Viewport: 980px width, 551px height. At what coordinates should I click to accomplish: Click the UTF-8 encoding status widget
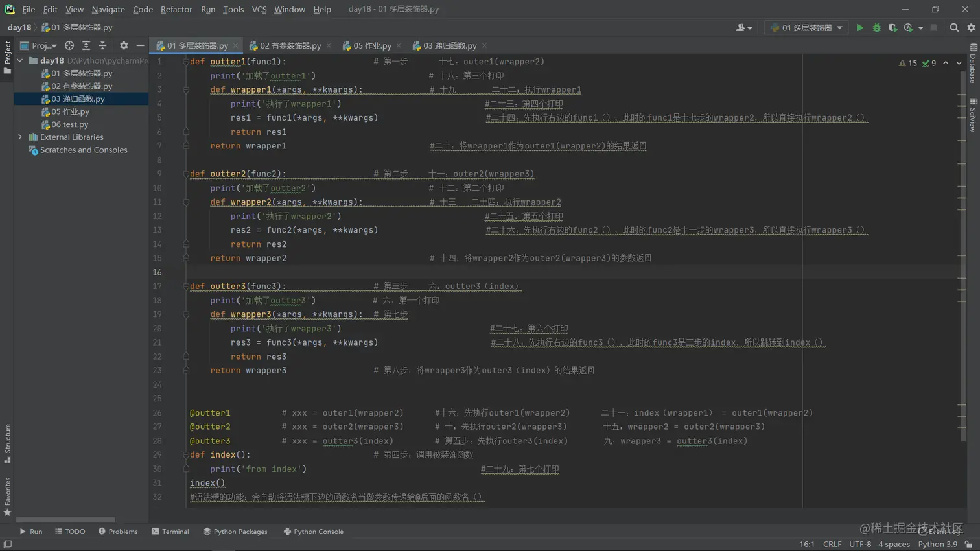(860, 545)
